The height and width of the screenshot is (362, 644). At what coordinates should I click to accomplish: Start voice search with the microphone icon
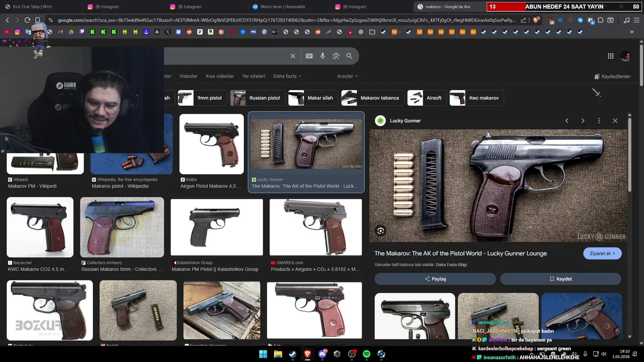[x=323, y=56]
